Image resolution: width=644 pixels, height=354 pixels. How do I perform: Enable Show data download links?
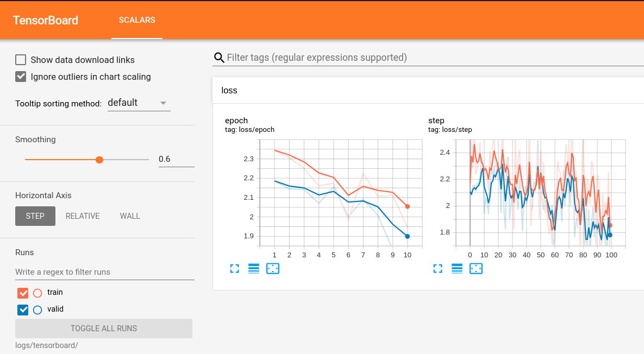21,60
